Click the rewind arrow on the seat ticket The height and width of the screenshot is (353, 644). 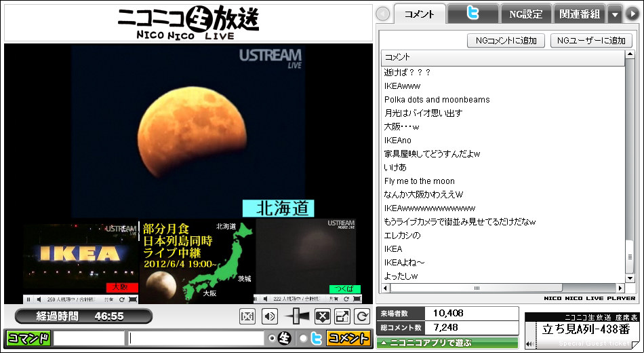(530, 344)
